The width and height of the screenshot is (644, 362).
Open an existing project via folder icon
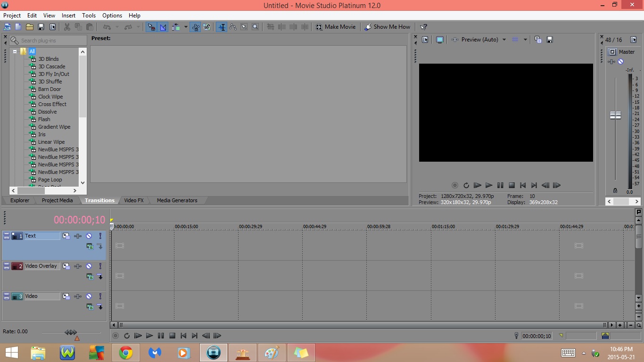click(x=29, y=27)
